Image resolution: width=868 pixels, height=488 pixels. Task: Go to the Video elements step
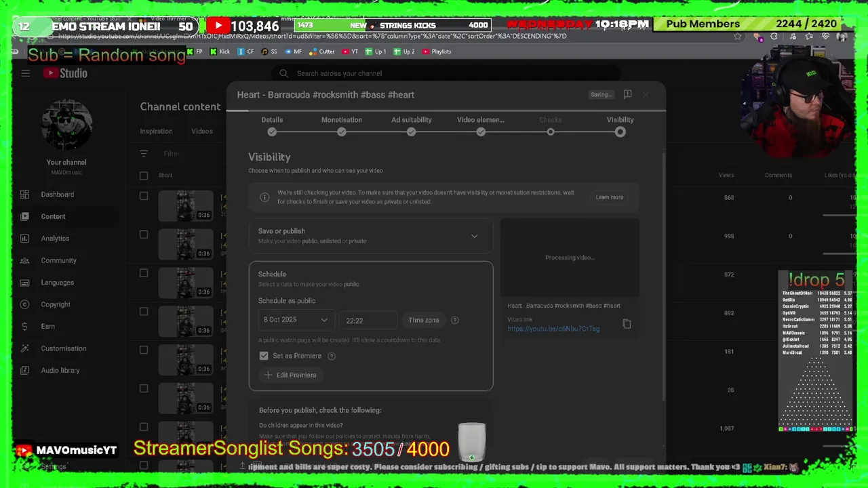pos(481,126)
